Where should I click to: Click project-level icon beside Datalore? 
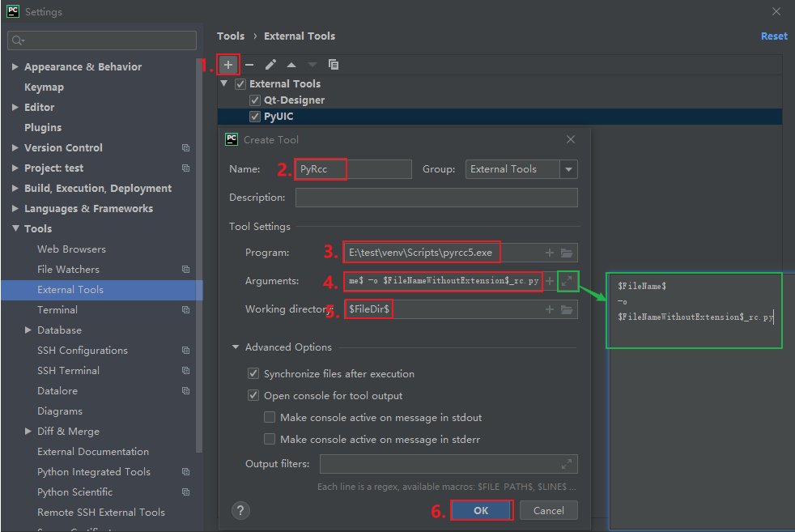185,391
